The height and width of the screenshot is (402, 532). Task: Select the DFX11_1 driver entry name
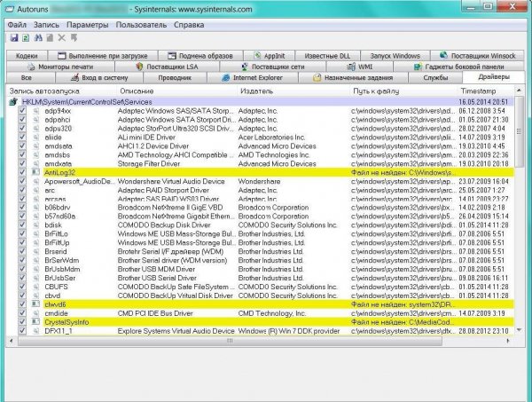59,331
